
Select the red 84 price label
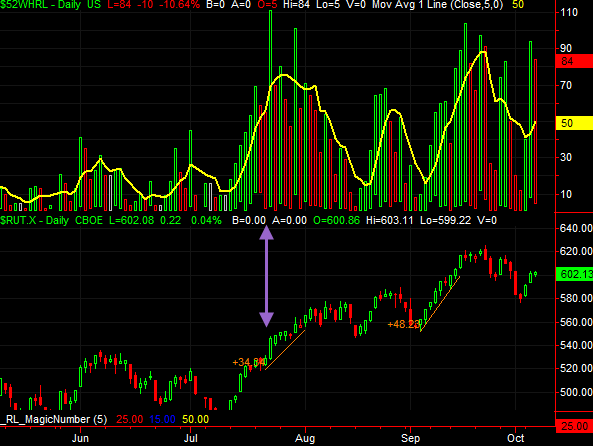(574, 61)
